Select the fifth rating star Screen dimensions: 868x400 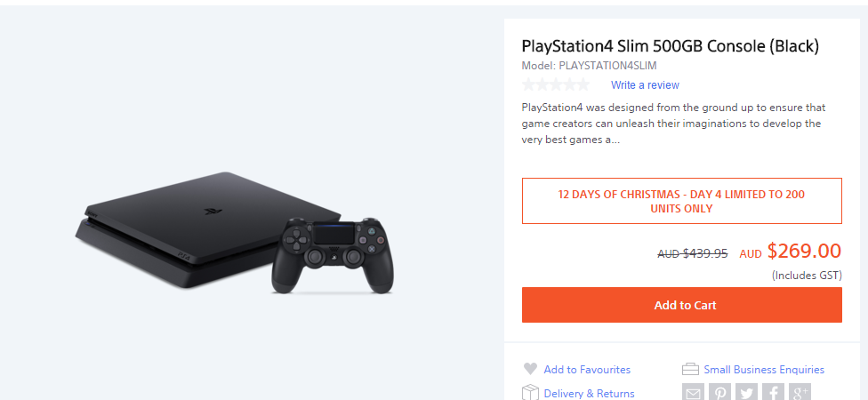click(583, 84)
